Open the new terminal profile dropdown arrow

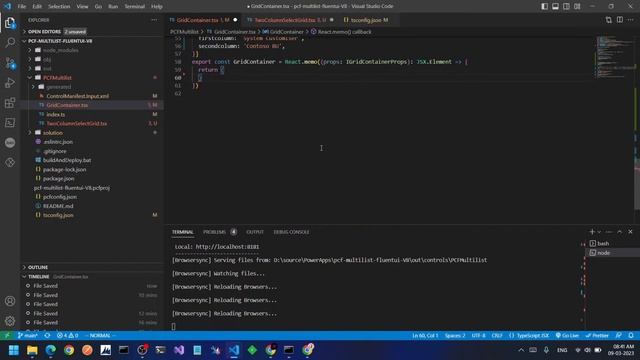[599, 231]
